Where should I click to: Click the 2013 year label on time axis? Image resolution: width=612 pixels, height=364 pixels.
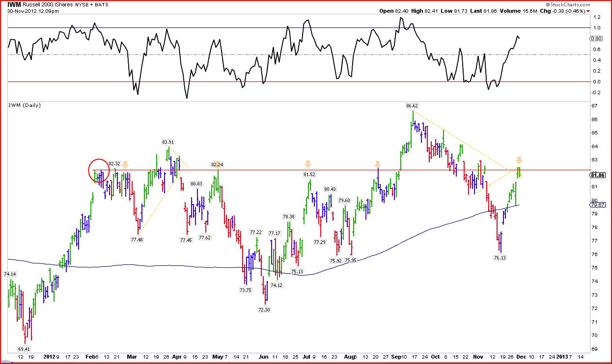point(562,357)
